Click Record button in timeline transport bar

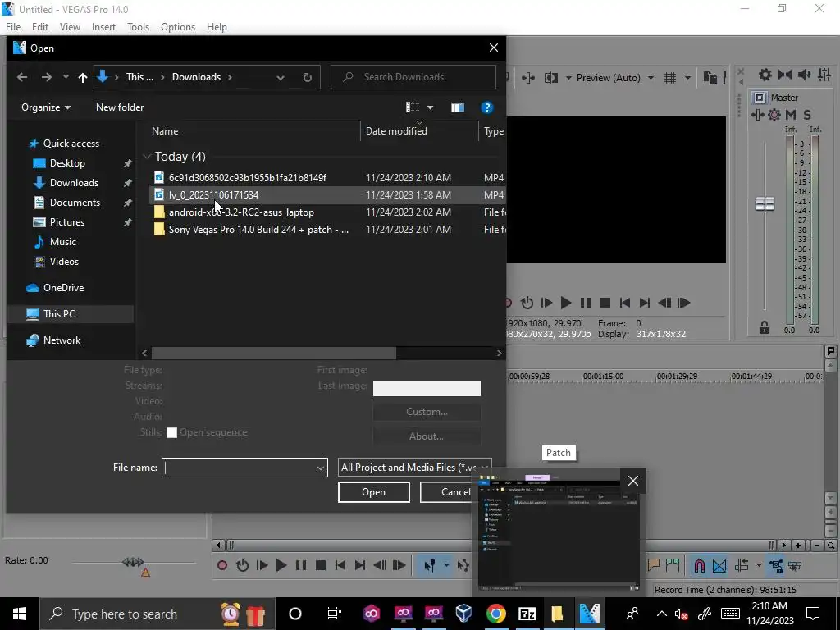[222, 566]
